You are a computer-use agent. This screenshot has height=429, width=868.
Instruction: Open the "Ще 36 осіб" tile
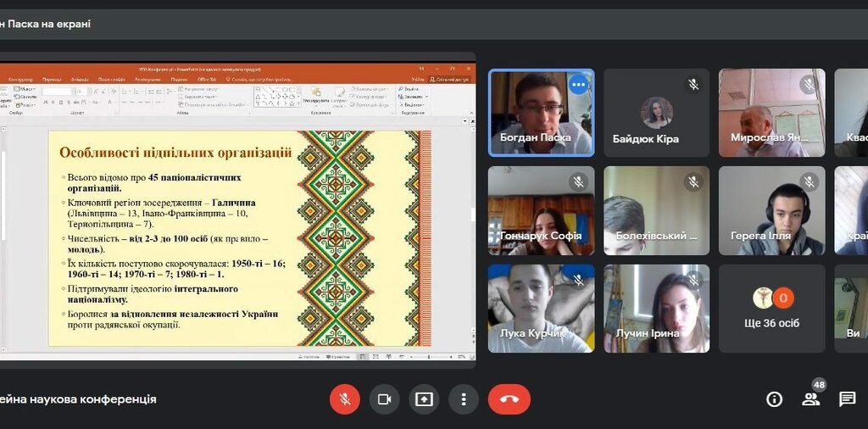(x=771, y=309)
